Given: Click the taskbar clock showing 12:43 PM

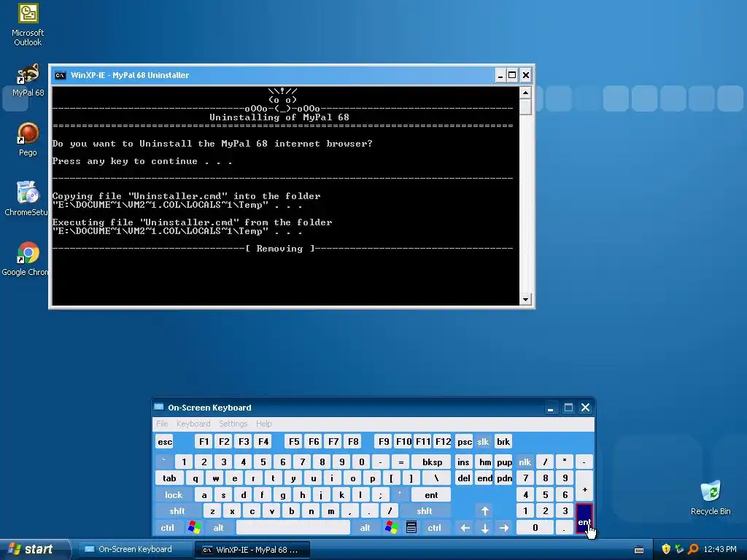Looking at the screenshot, I should [x=719, y=549].
